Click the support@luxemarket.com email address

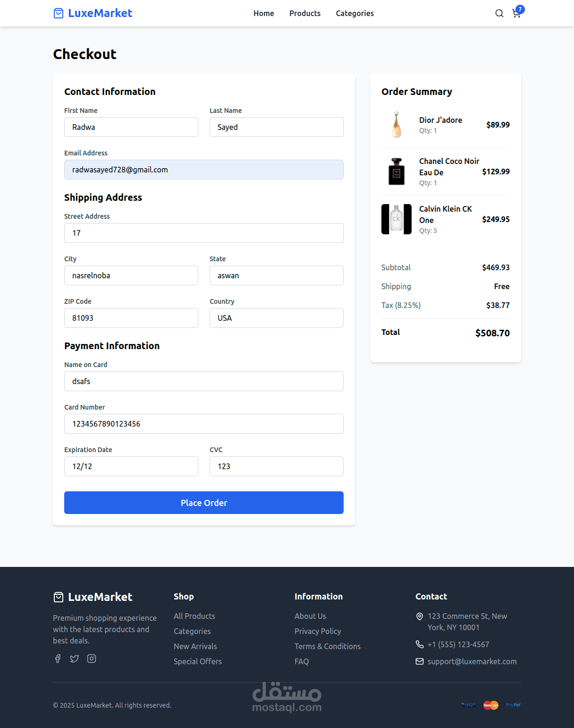[x=472, y=661]
